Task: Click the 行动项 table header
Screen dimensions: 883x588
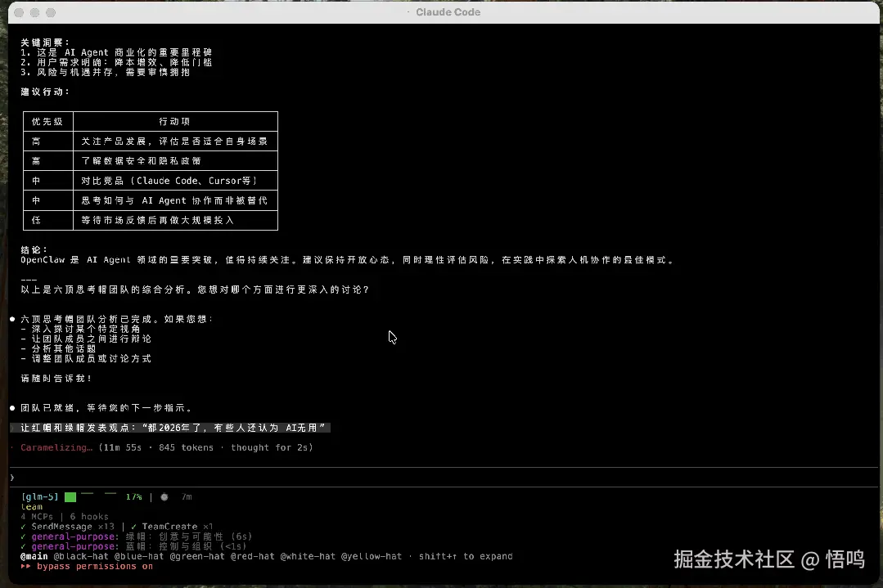Action: (x=174, y=122)
